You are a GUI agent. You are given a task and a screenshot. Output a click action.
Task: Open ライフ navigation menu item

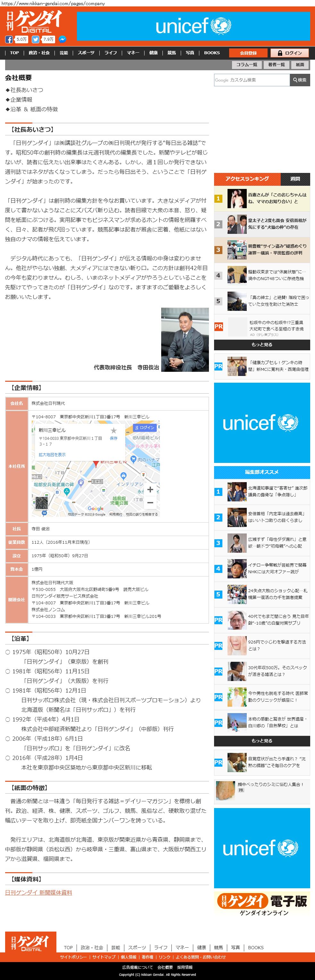[111, 53]
